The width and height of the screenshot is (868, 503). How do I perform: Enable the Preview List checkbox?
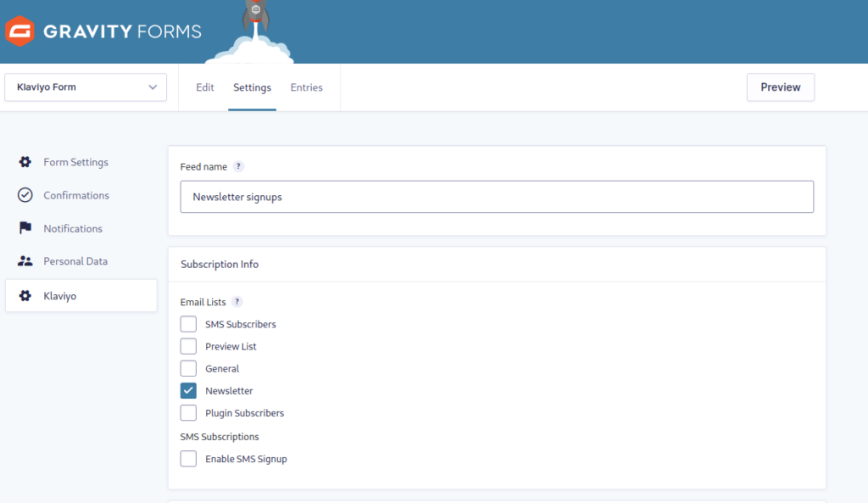188,346
